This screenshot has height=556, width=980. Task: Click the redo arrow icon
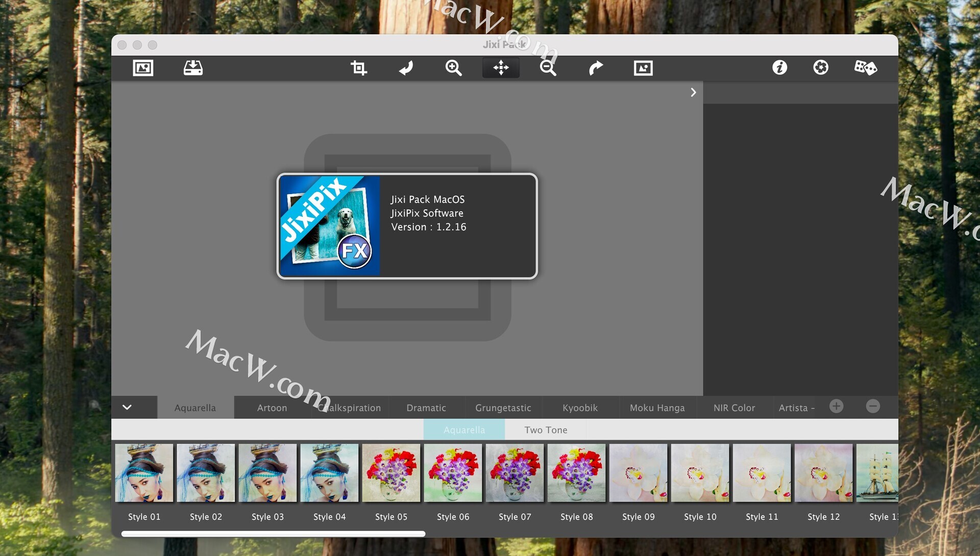(596, 68)
